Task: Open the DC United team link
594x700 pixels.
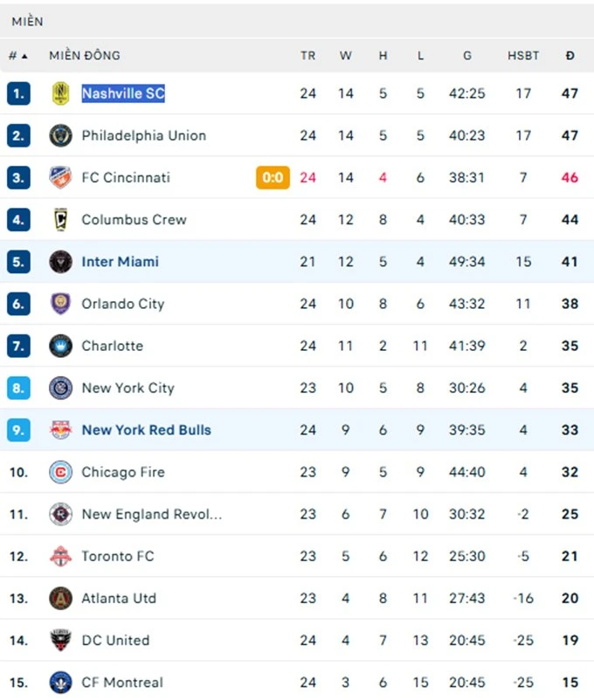Action: [x=115, y=640]
